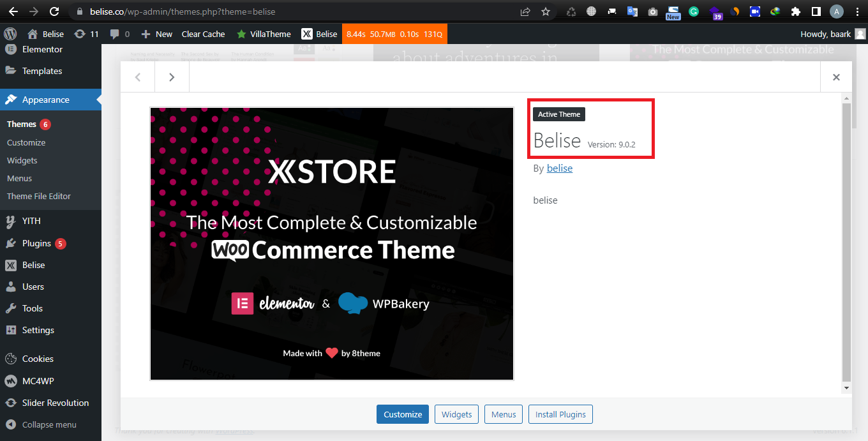Open Belise XStore admin bar menu
The image size is (868, 441).
tap(320, 34)
